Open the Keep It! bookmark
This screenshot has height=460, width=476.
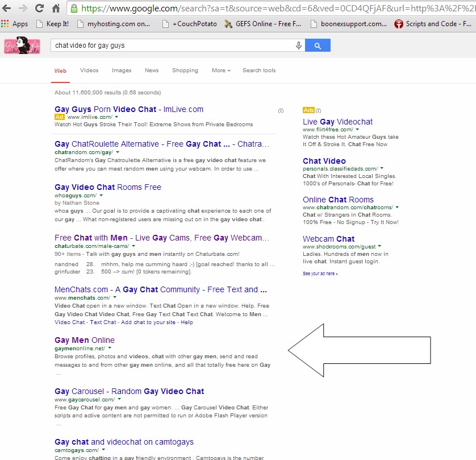[x=52, y=24]
